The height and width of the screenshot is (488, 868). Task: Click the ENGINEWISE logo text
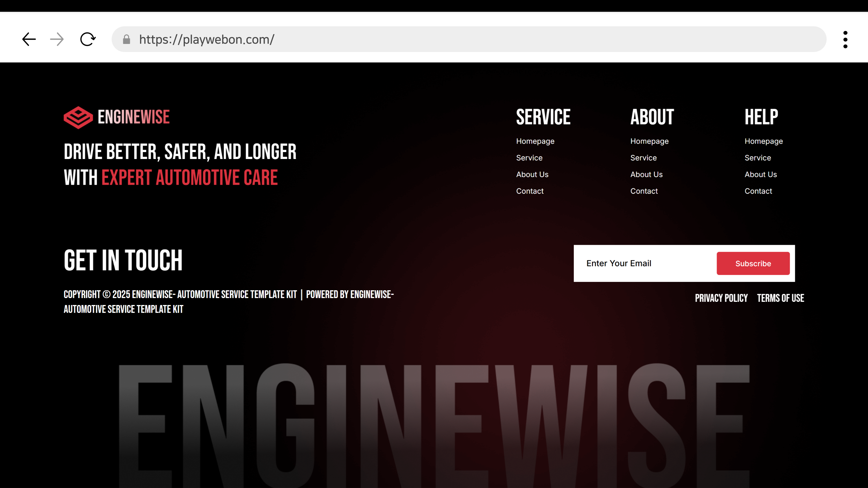tap(134, 117)
